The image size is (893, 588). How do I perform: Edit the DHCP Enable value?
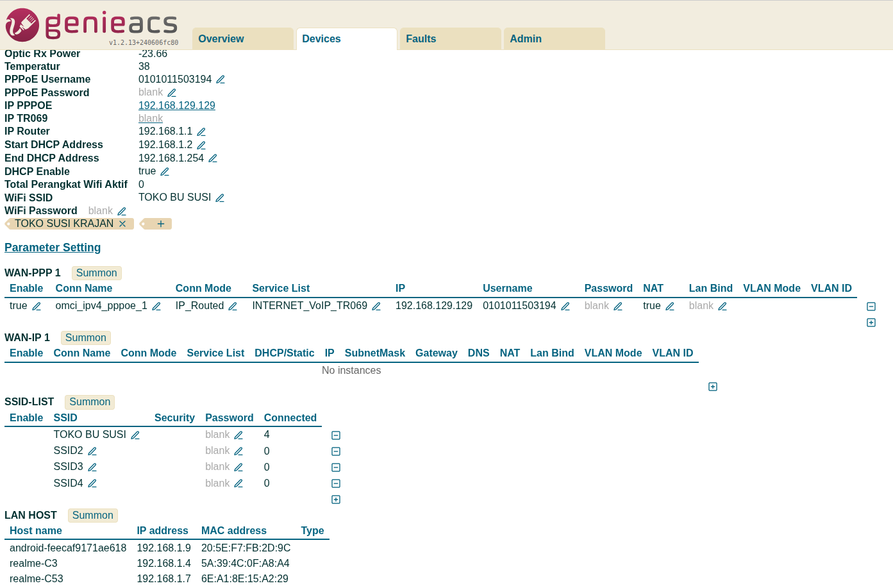[165, 171]
